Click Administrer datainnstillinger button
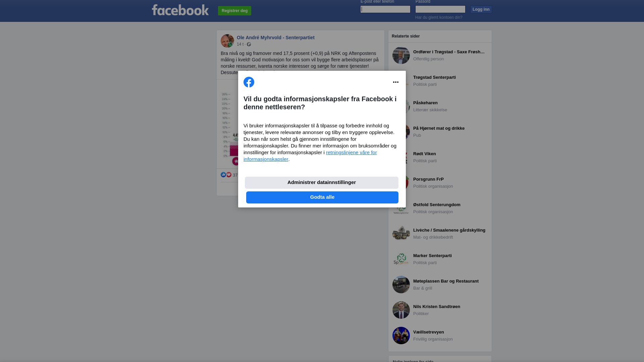The image size is (644, 362). 322,183
